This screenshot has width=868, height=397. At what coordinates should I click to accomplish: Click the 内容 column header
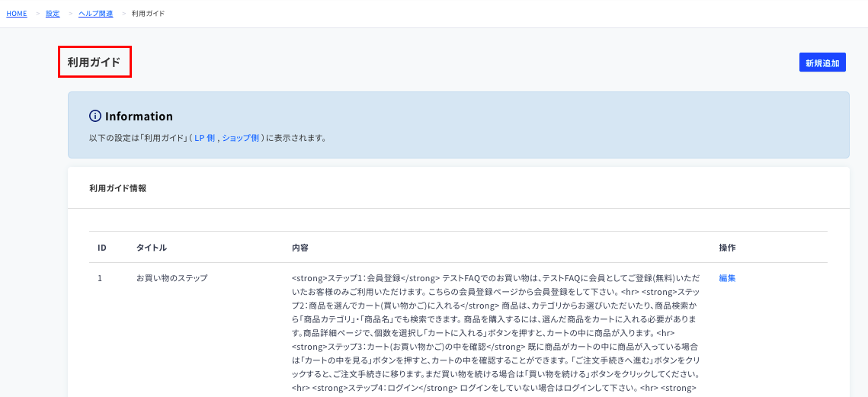coord(300,248)
